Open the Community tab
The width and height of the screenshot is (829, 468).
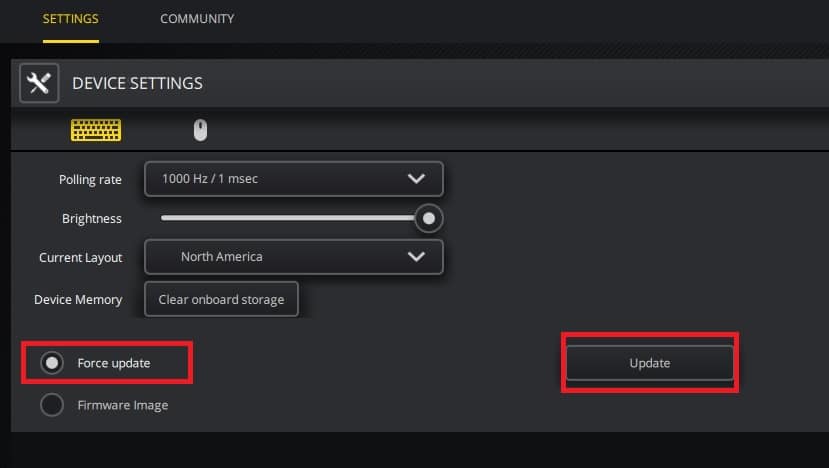pyautogui.click(x=197, y=19)
